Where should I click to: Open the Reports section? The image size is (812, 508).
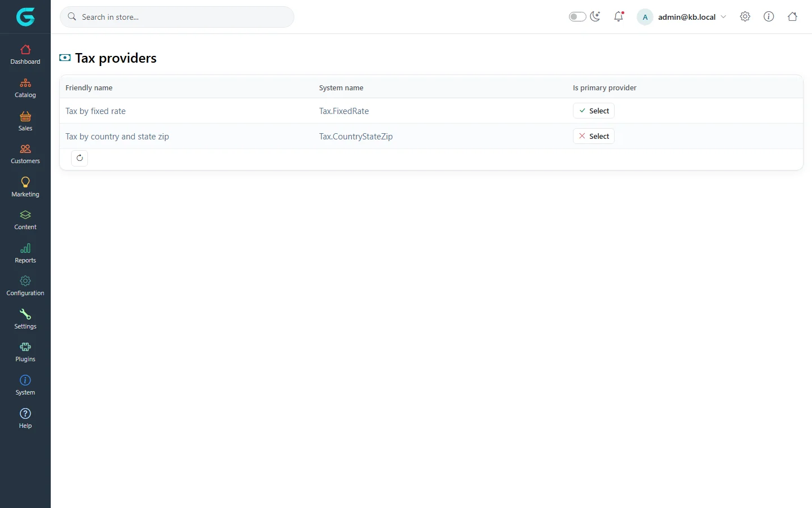(x=25, y=253)
